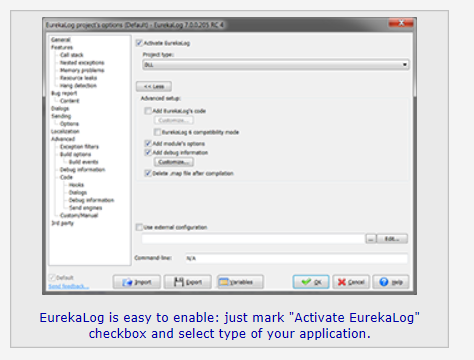Image resolution: width=474 pixels, height=360 pixels.
Task: Select Nested exceptions in tree
Action: (x=82, y=63)
